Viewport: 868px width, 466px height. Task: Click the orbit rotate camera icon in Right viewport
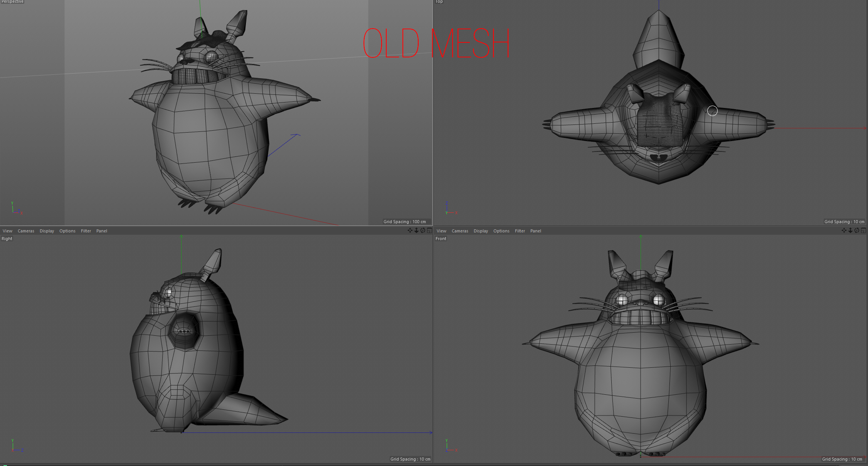[423, 230]
